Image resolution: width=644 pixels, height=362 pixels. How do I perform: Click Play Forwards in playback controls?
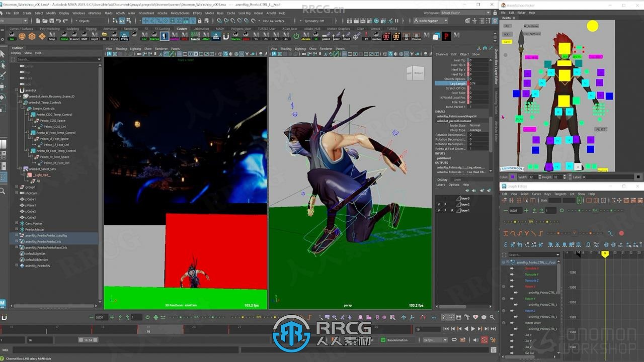point(472,329)
